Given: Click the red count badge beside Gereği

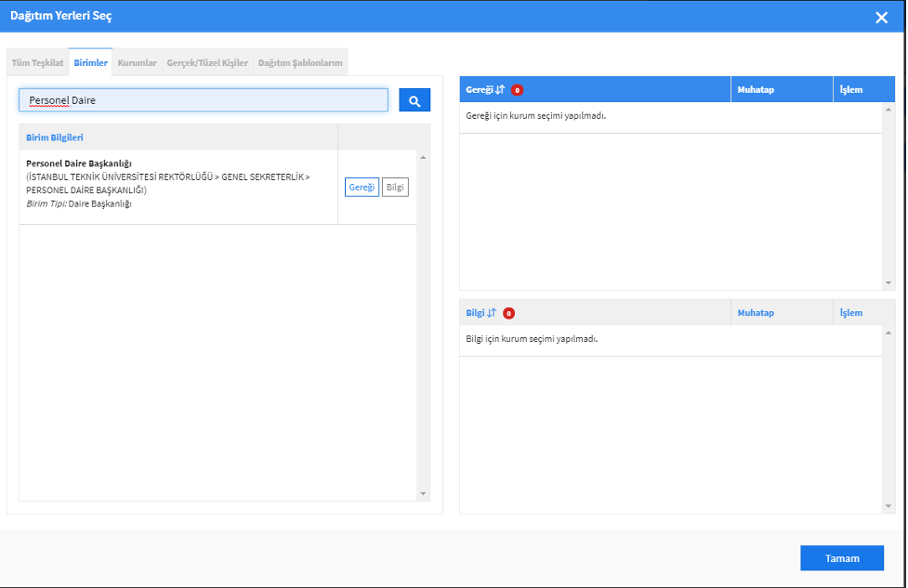Looking at the screenshot, I should click(517, 90).
